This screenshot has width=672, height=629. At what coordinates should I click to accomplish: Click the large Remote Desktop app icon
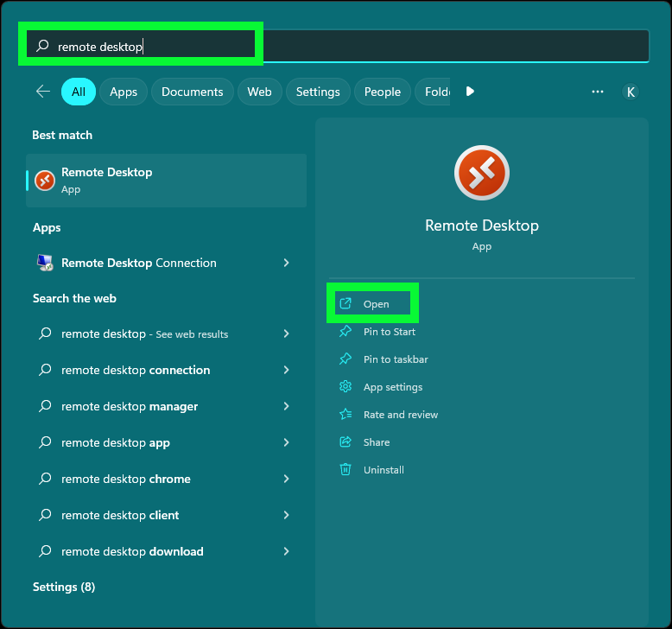click(x=481, y=173)
